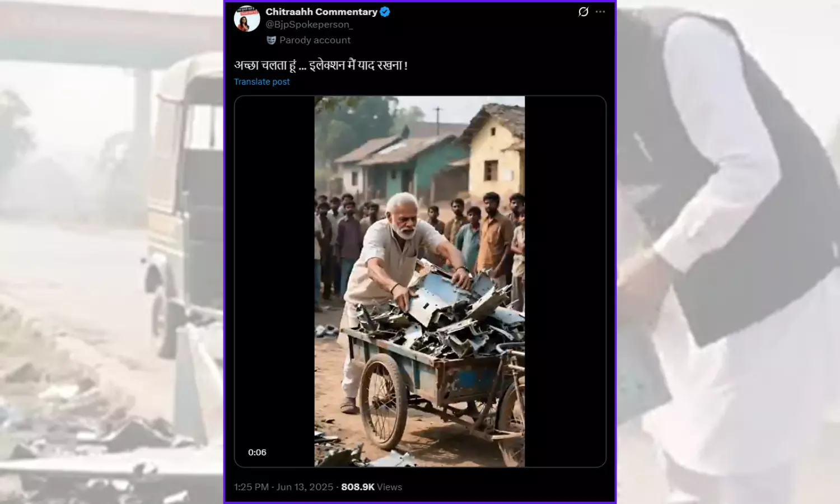
Task: Click the cart's front wheel in video
Action: (383, 394)
